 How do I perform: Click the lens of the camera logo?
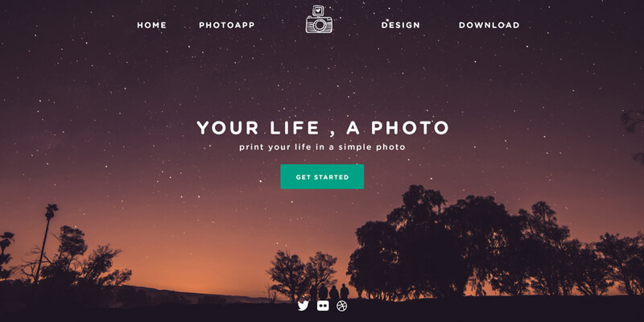coord(320,25)
